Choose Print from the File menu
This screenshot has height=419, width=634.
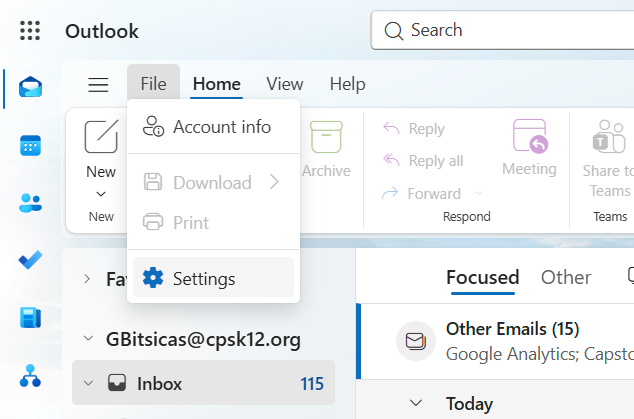coord(213,222)
